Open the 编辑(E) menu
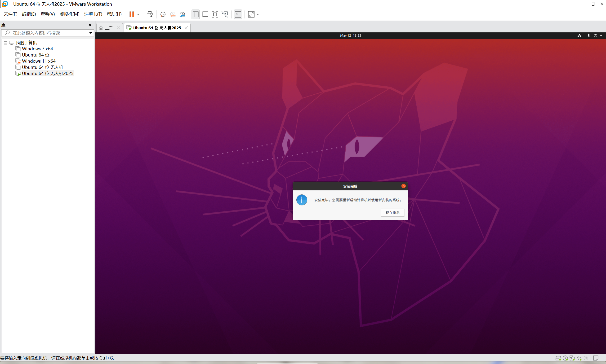This screenshot has width=606, height=364. click(x=29, y=14)
